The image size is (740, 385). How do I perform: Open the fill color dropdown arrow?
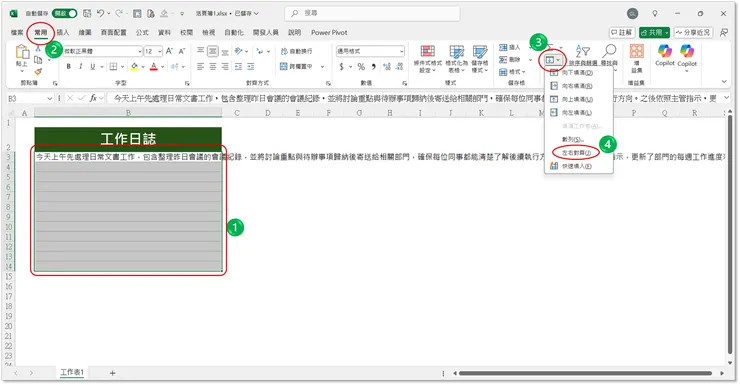pos(143,67)
